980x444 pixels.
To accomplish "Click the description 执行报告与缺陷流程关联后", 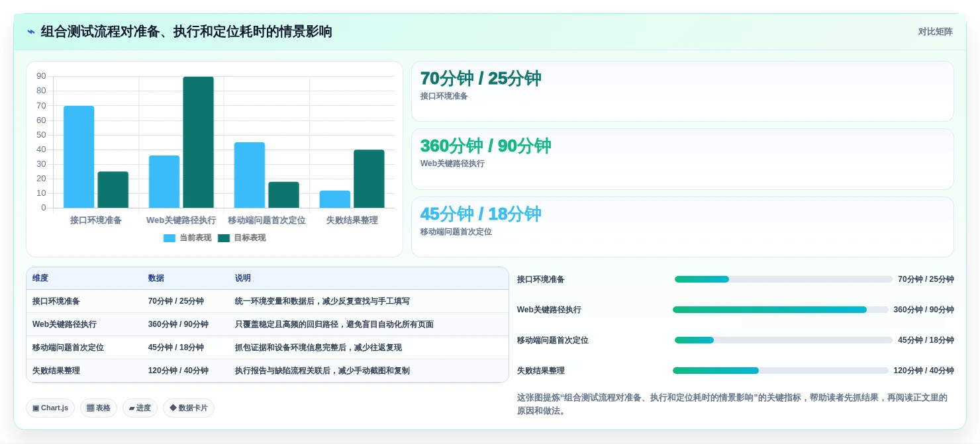I will (x=322, y=371).
